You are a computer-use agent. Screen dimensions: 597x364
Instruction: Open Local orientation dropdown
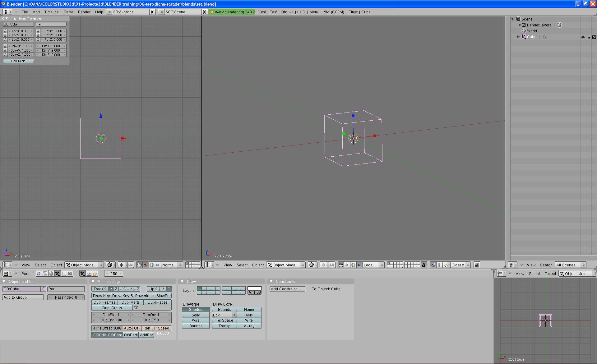(374, 265)
